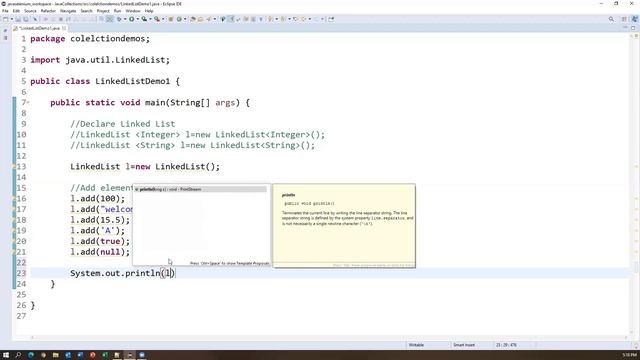Minimize the editor area
Screen dimensions: 640x360
[625, 28]
